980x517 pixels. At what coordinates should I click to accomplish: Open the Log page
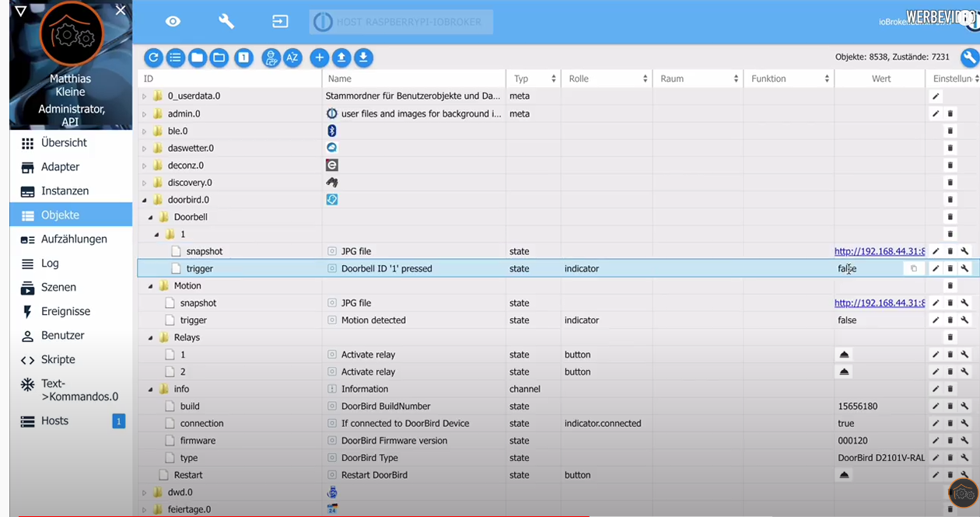click(71, 264)
